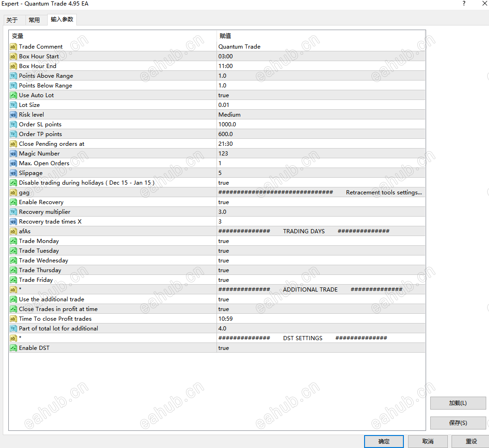Click the Max. Open Orders icon

pyautogui.click(x=13, y=163)
